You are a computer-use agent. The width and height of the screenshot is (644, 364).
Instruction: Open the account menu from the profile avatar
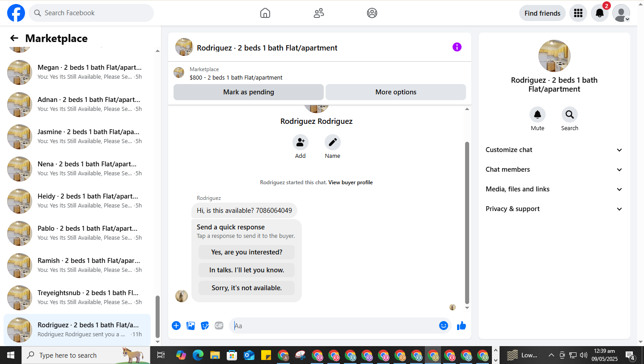point(621,13)
